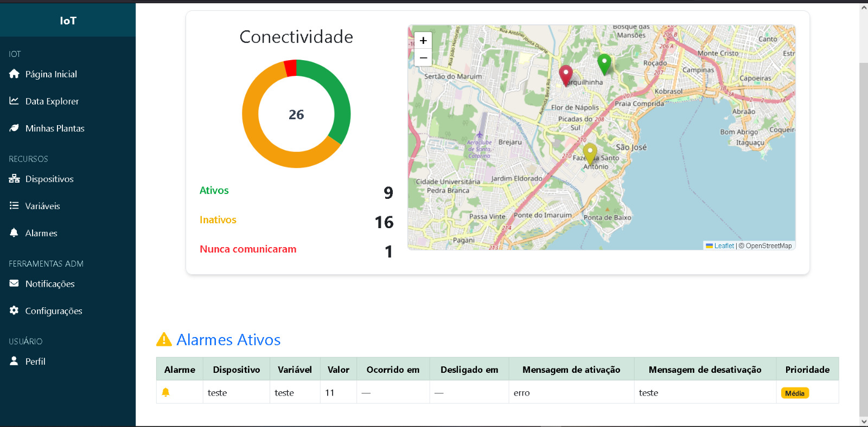
Task: Click the Ativos legend label
Action: point(214,190)
